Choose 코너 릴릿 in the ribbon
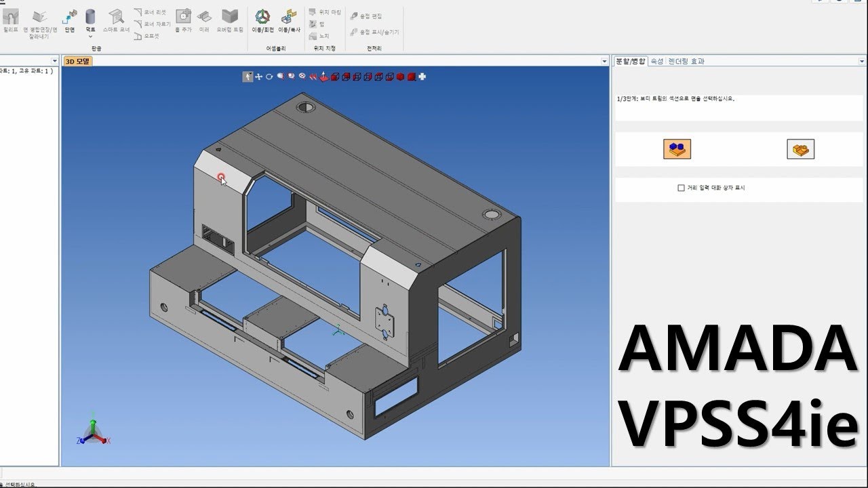This screenshot has height=488, width=868. (150, 12)
